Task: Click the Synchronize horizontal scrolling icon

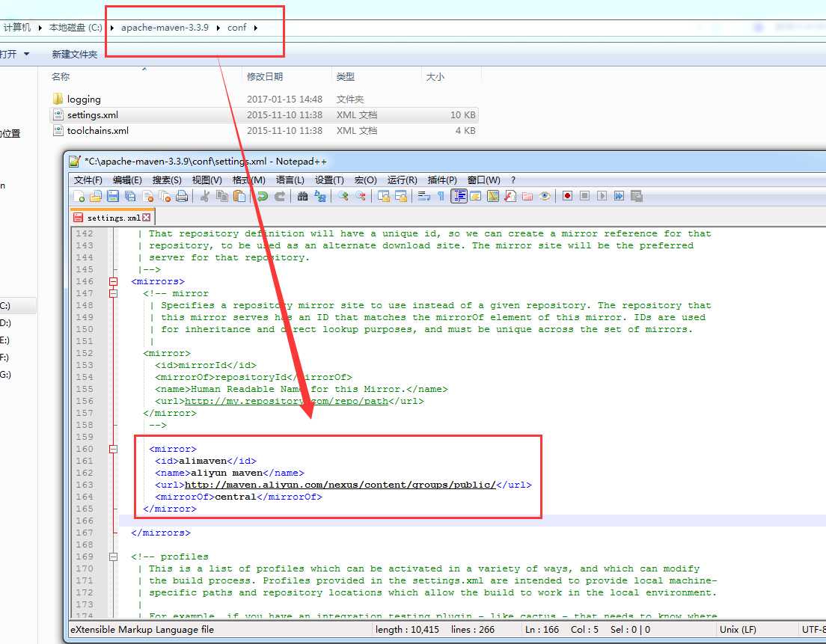Action: click(x=401, y=197)
